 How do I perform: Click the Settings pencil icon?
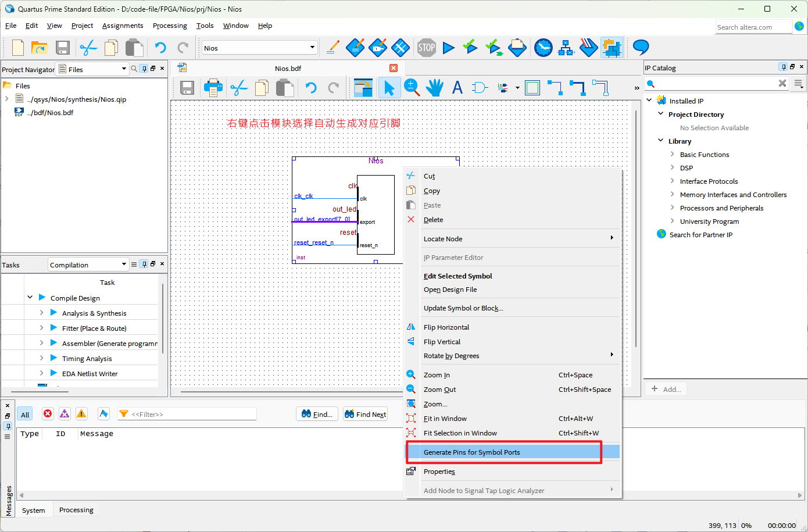(x=333, y=48)
